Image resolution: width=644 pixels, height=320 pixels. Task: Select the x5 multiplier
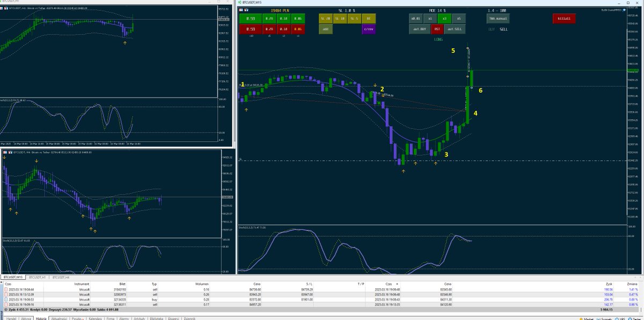pos(459,18)
